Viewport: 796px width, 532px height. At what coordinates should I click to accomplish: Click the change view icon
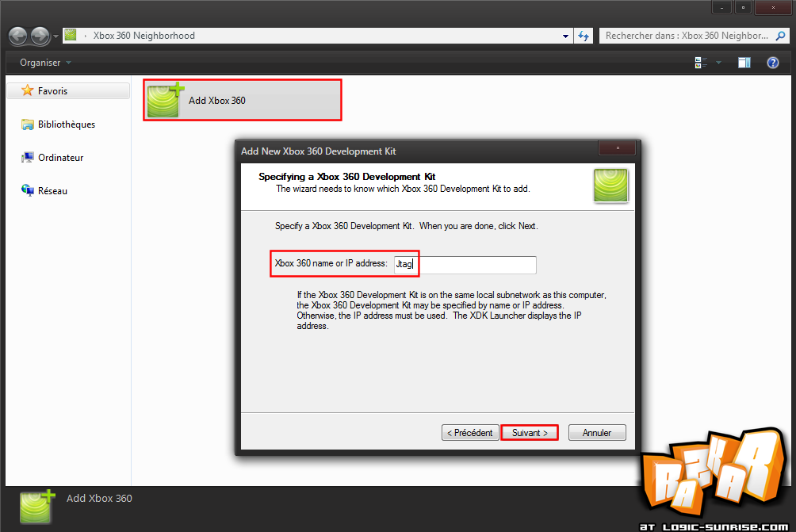click(x=701, y=63)
